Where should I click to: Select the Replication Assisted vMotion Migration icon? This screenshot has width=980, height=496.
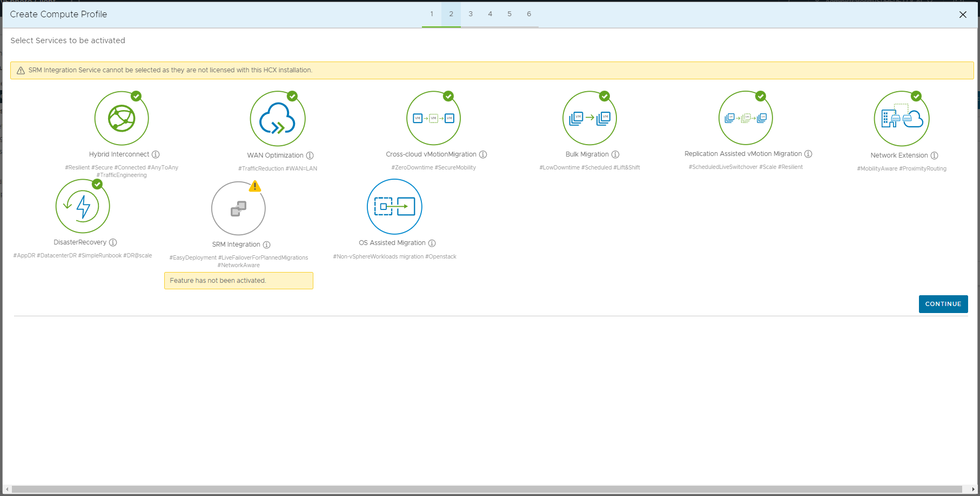tap(746, 118)
